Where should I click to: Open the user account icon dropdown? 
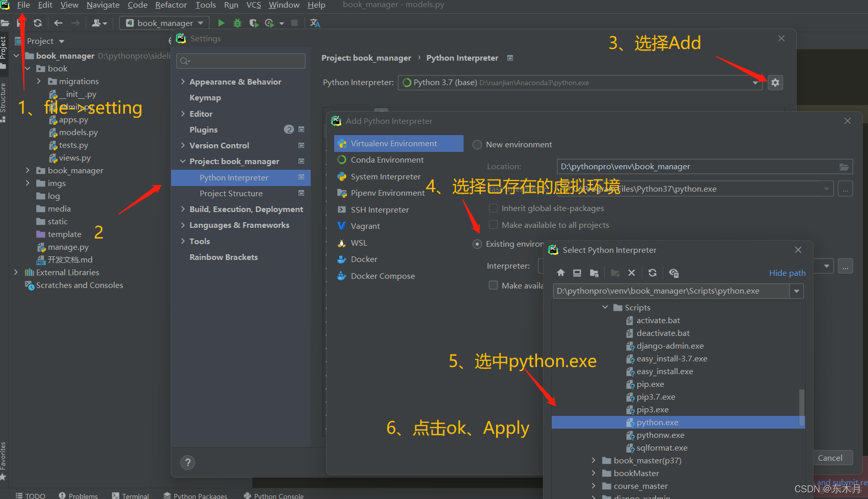coord(99,23)
